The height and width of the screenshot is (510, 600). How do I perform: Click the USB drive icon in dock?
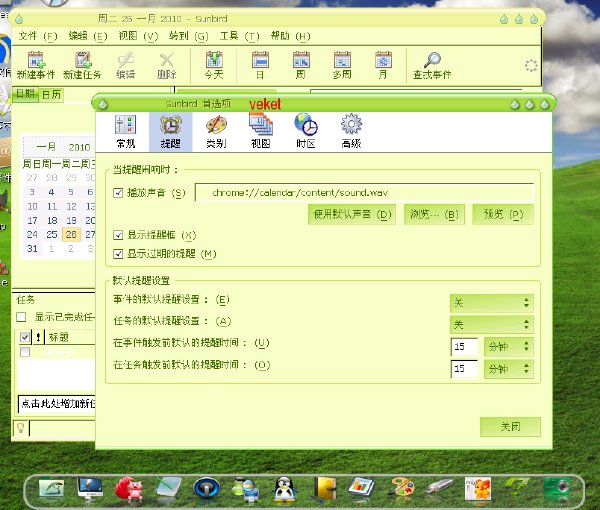(x=440, y=487)
